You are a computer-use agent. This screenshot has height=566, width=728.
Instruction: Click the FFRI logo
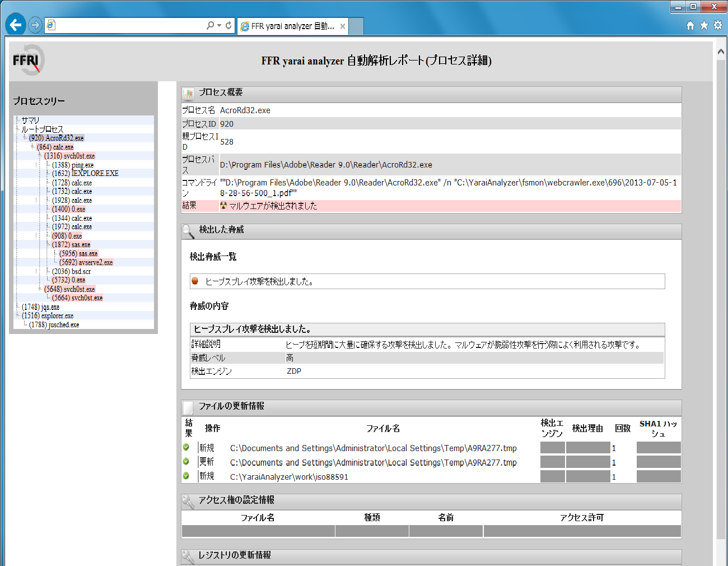[28, 60]
